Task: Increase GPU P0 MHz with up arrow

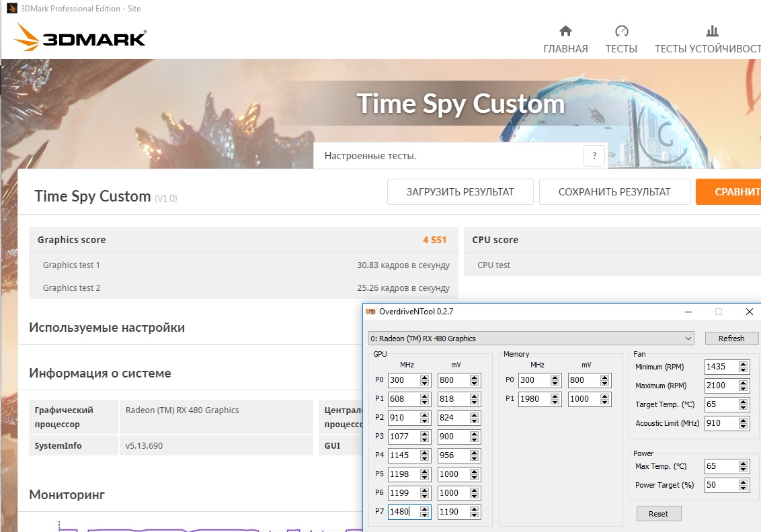Action: (425, 378)
